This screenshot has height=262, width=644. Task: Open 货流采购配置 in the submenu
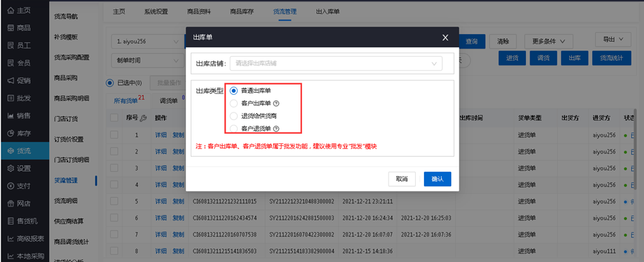click(x=72, y=57)
